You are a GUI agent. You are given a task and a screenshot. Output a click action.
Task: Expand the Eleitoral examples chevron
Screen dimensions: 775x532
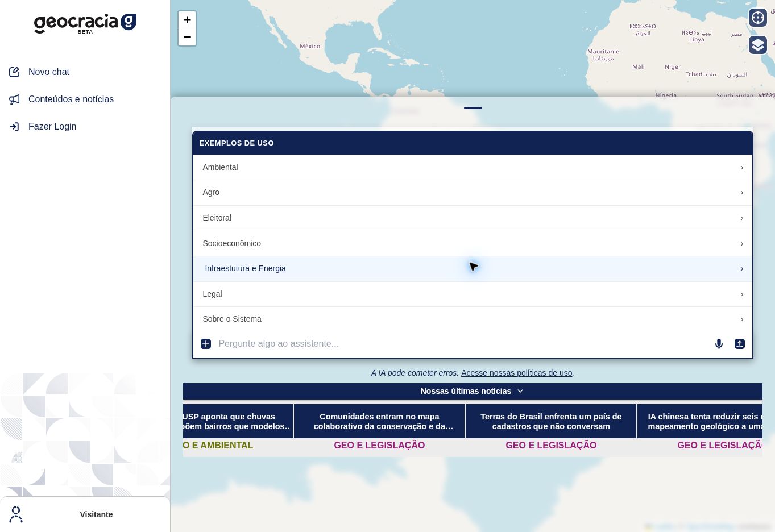point(742,218)
